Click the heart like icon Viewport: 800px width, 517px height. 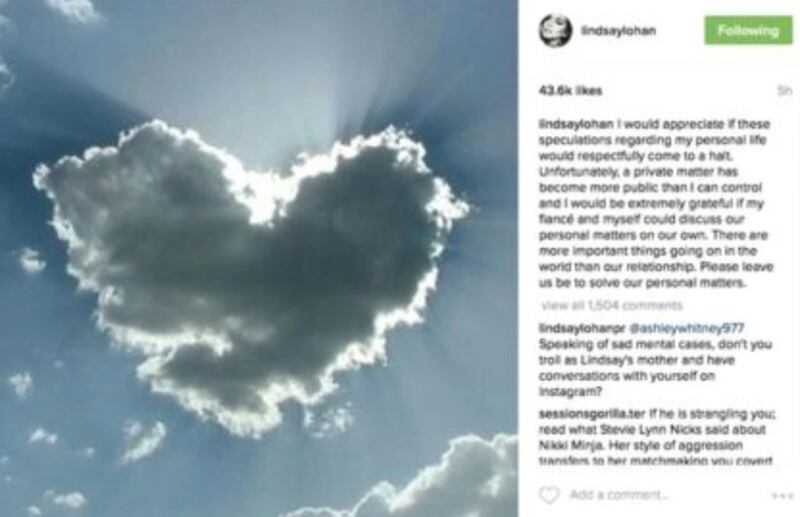point(549,495)
